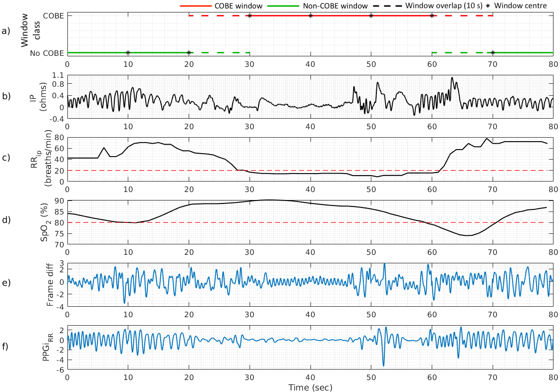The image size is (560, 392).
Task: Click the No COBE window centre marker at 20 s
Action: pos(189,52)
